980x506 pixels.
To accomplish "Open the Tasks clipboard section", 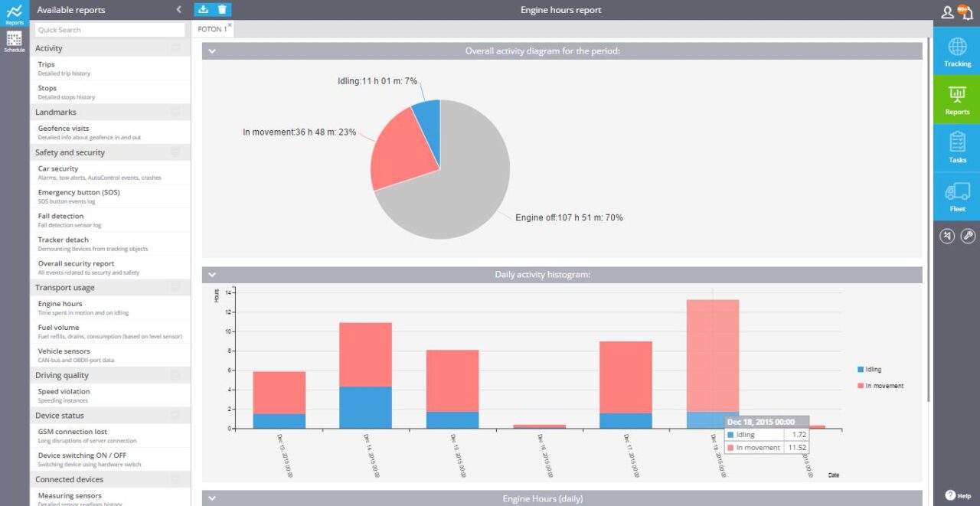I will tap(957, 148).
